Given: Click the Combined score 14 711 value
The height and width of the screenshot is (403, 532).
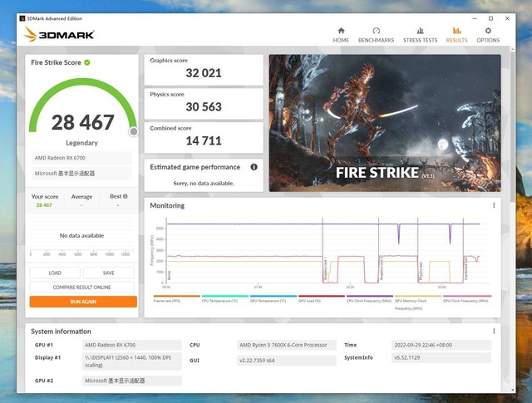Looking at the screenshot, I should pos(204,140).
